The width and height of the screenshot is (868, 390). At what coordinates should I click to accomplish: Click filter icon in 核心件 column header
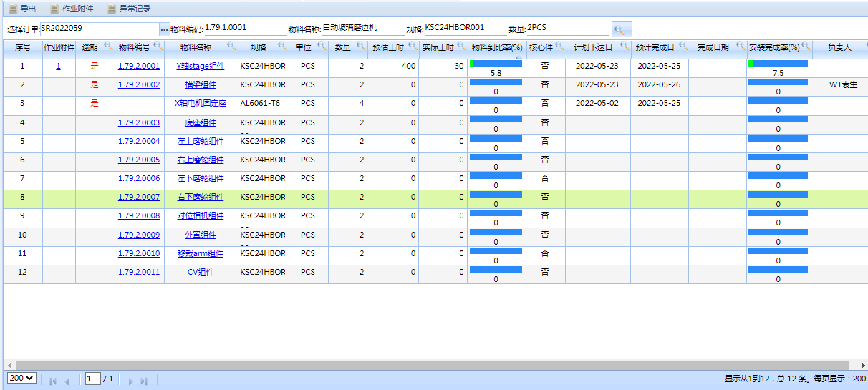(x=559, y=46)
